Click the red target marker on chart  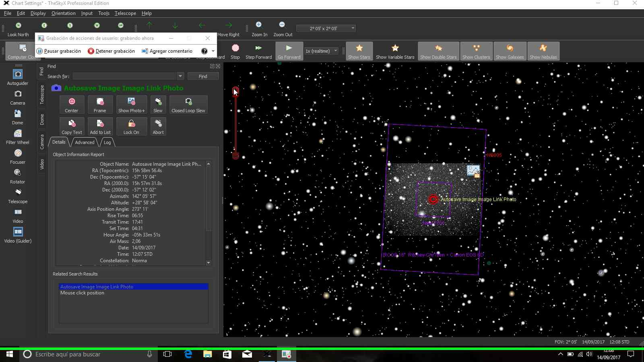pos(433,199)
